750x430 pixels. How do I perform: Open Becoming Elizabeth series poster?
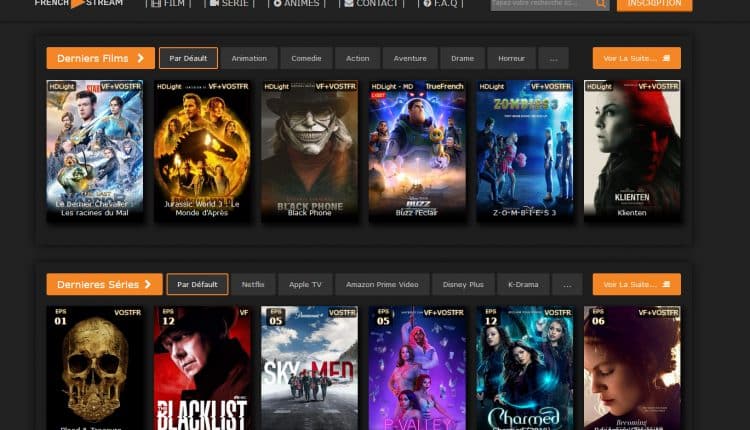[x=632, y=368]
